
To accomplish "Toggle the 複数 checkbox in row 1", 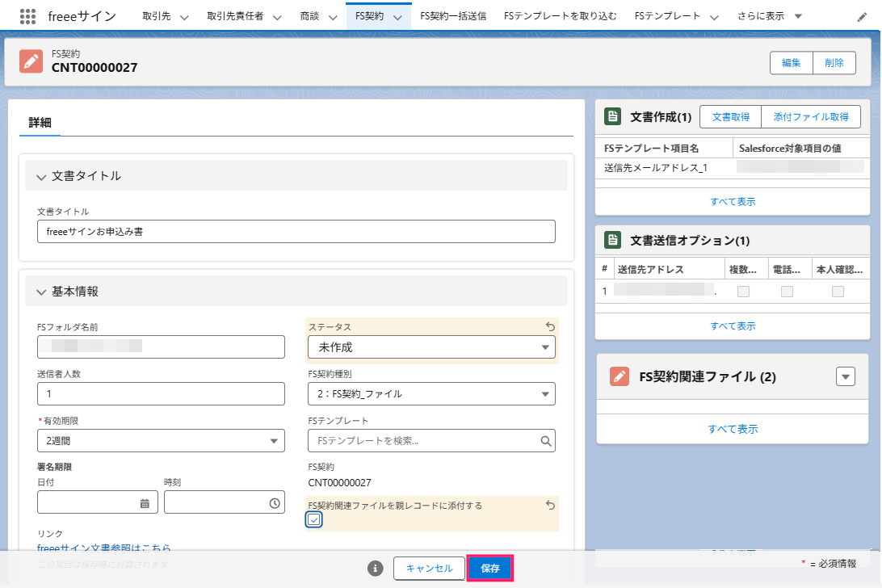I will point(743,292).
